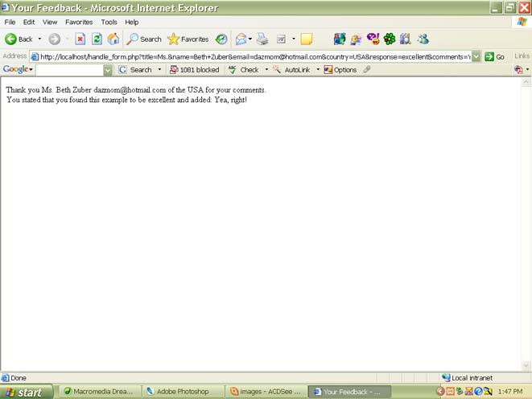Open the Tools menu
The image size is (532, 399).
109,22
